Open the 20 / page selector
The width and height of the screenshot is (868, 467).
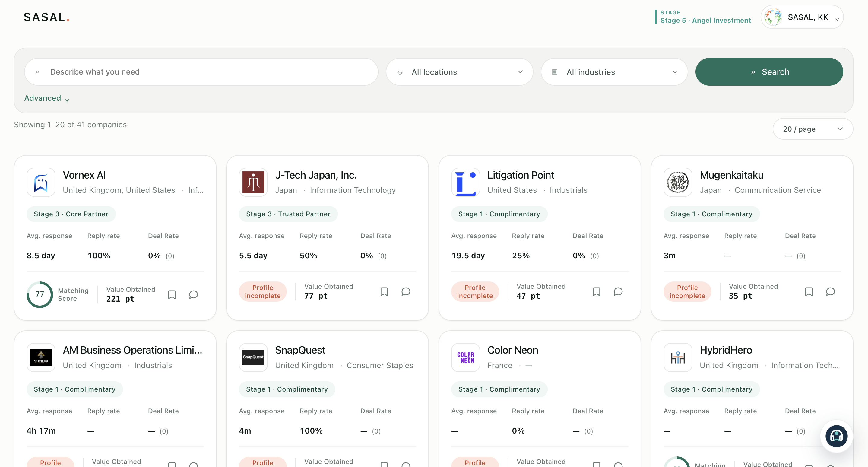(x=813, y=129)
